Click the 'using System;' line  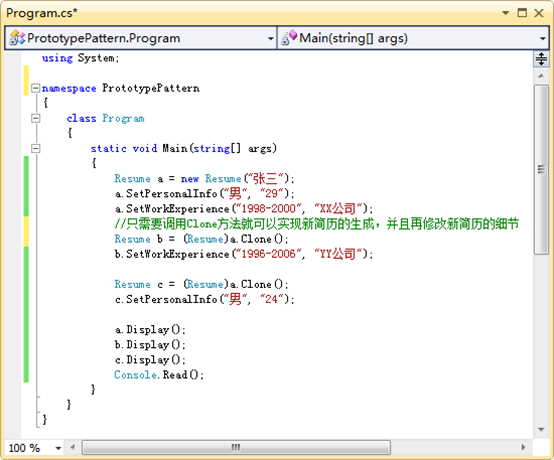click(x=81, y=58)
